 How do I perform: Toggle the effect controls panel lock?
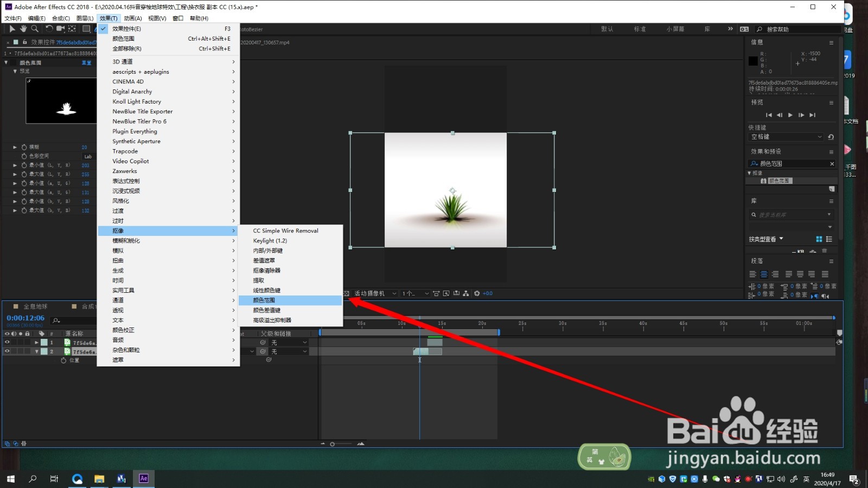point(25,42)
